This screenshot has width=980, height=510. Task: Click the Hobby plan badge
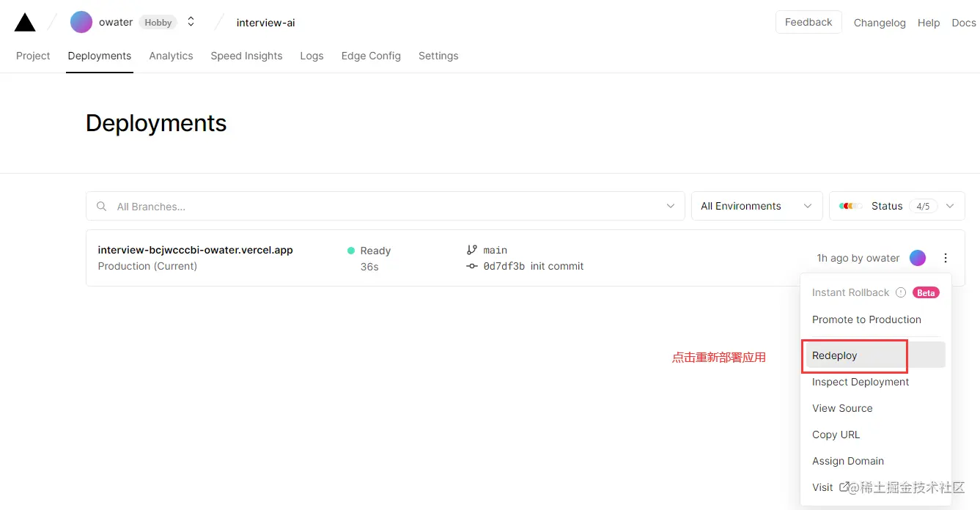(158, 23)
